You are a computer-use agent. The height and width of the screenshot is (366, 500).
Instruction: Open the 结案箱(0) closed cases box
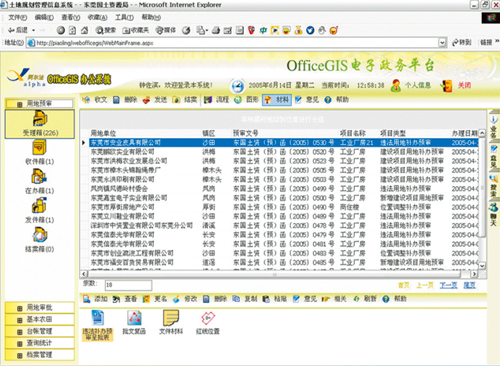coord(40,240)
